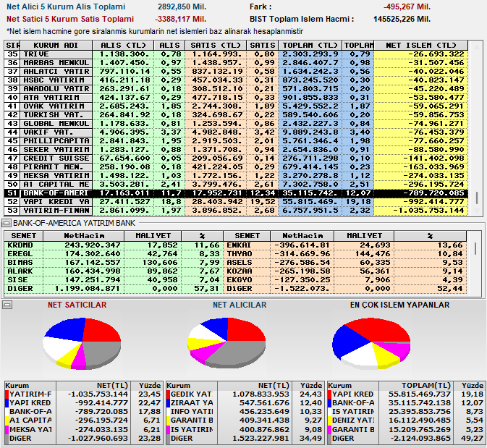Click the NET SATICILAR pie chart

coord(82,343)
